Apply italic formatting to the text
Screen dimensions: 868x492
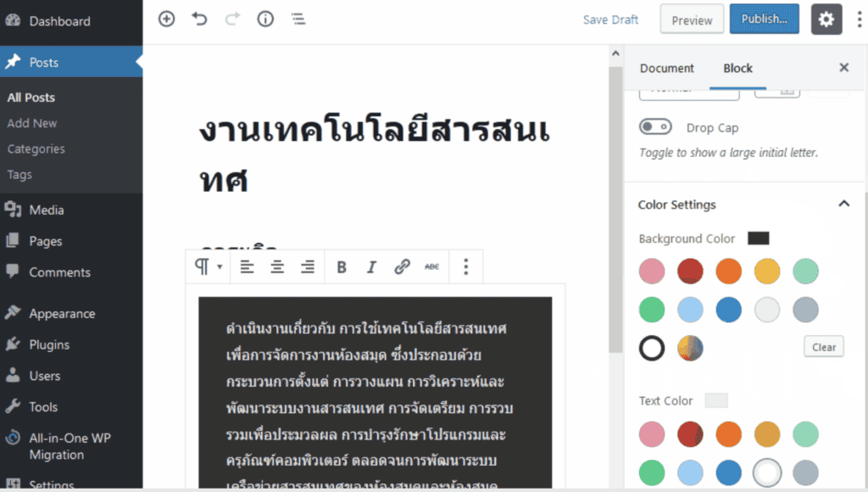(x=371, y=266)
